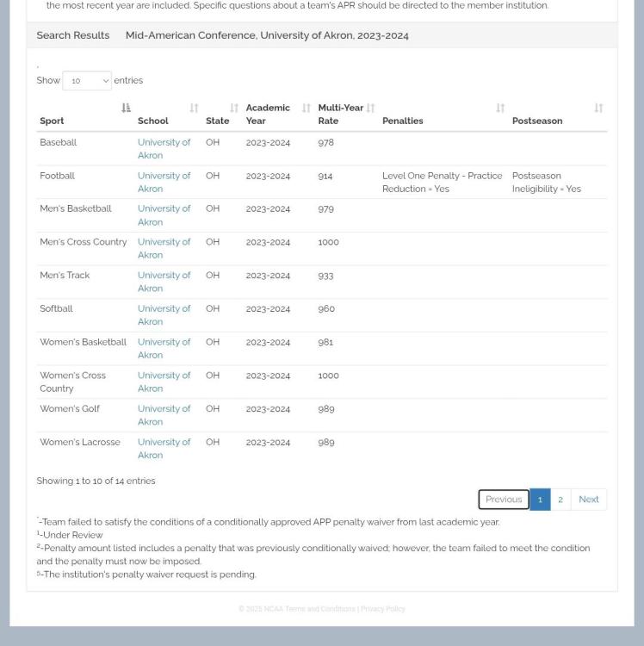The width and height of the screenshot is (644, 646).
Task: Open University of Akron link in Women's Cross Country row
Action: pos(164,382)
